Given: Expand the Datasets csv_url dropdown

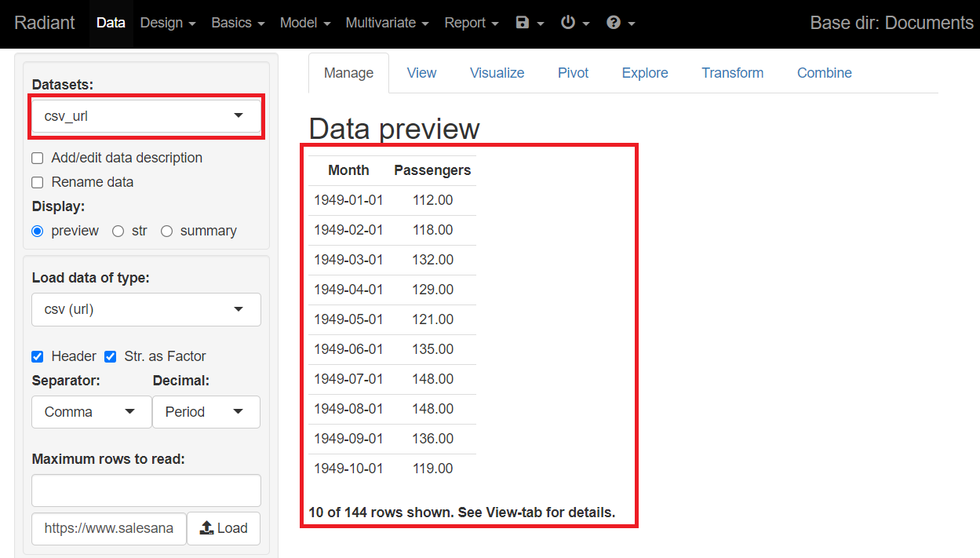Looking at the screenshot, I should [146, 116].
